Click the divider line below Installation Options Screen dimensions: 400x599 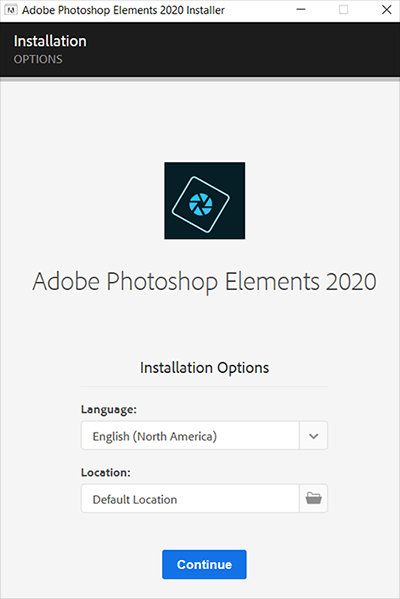[204, 387]
